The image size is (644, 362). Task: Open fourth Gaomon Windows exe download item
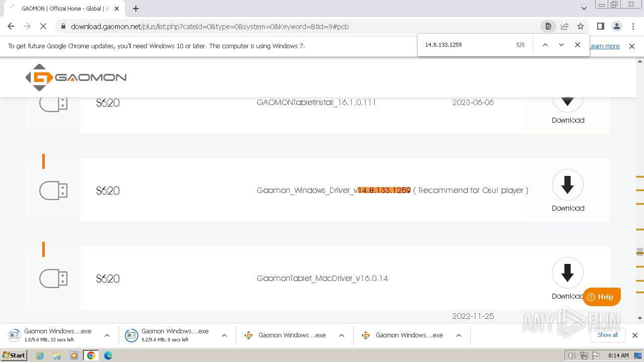coord(402,335)
